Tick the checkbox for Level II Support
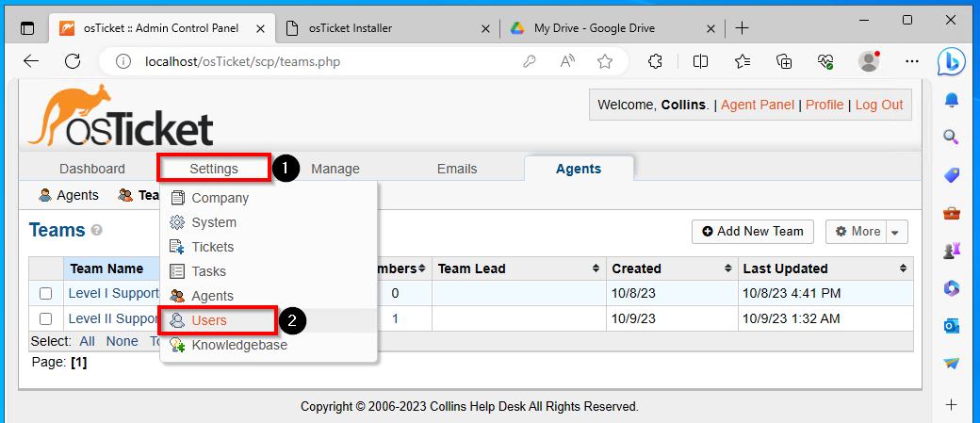980x423 pixels. coord(45,319)
